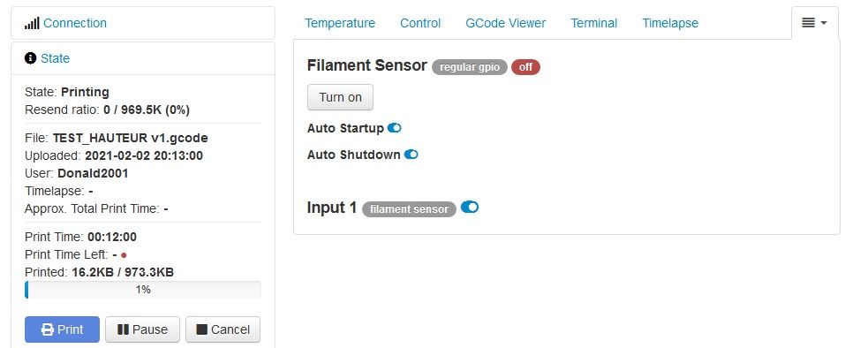Switch to the Temperature tab
Viewport: 868px width, 348px height.
click(x=340, y=23)
